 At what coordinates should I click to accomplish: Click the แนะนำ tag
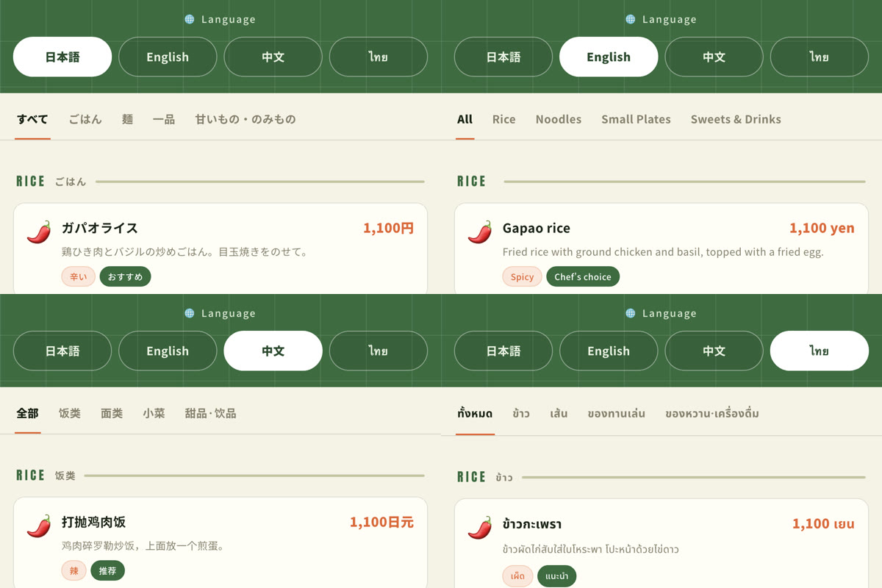(557, 576)
